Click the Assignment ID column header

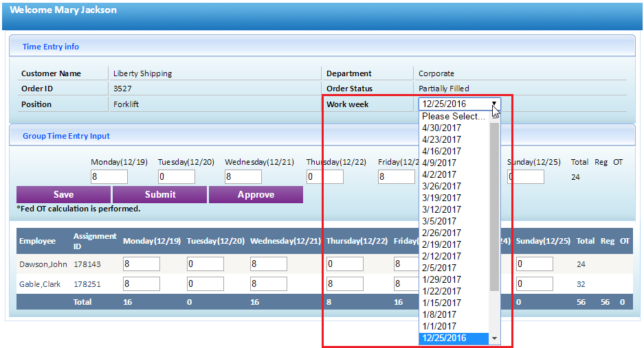click(95, 241)
